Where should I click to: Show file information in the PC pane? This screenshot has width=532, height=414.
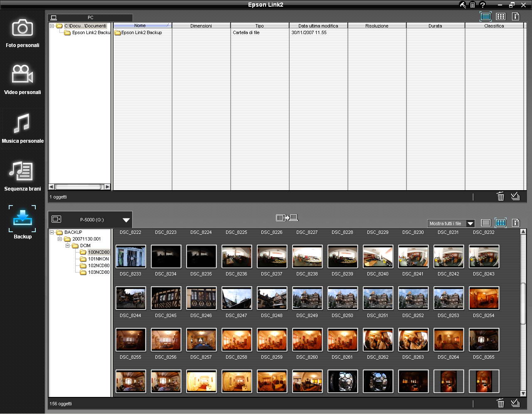tap(515, 16)
